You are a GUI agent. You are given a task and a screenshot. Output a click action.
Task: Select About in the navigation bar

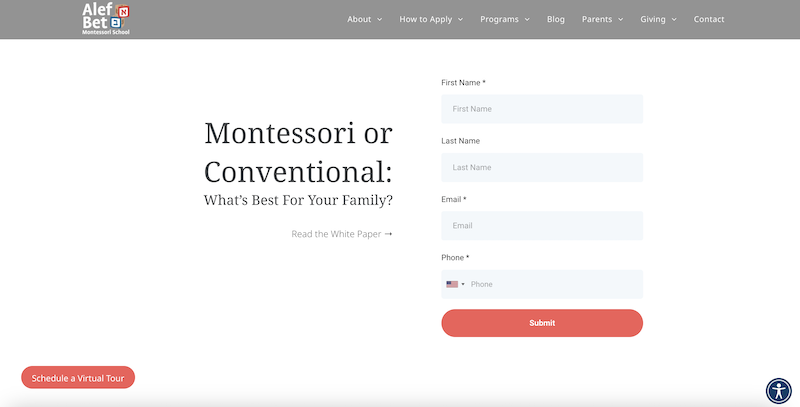[x=359, y=19]
